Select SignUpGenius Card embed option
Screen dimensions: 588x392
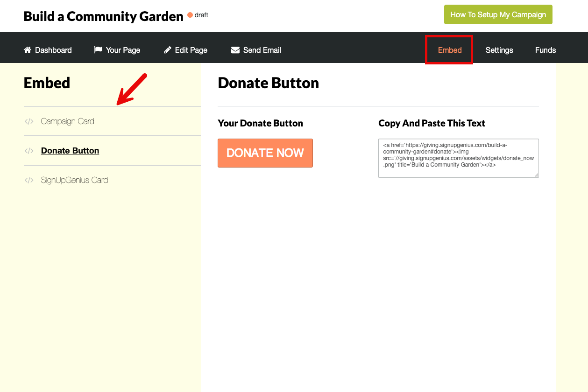pos(74,180)
